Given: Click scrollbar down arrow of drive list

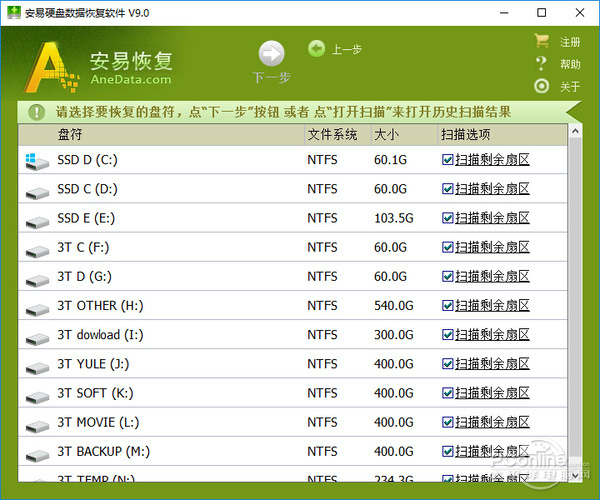Looking at the screenshot, I should click(x=575, y=475).
